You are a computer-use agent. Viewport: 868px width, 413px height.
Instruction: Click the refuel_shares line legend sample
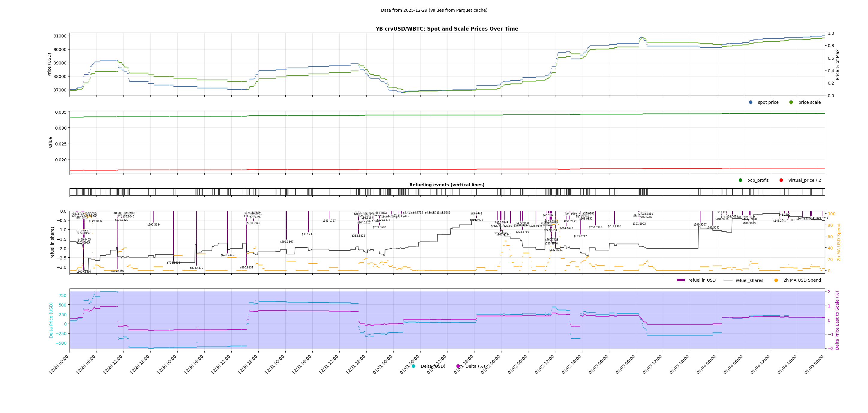click(x=728, y=280)
